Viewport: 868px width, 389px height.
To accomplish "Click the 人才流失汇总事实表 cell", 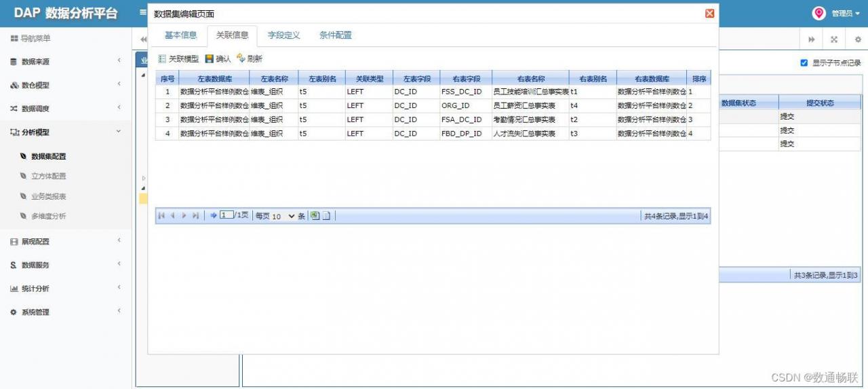I will [x=531, y=134].
